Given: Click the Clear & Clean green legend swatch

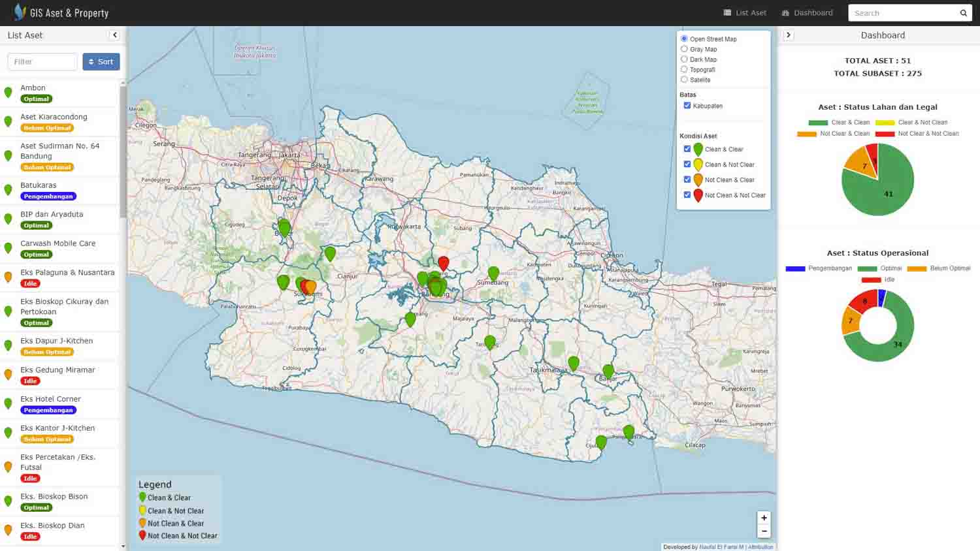Looking at the screenshot, I should point(818,123).
